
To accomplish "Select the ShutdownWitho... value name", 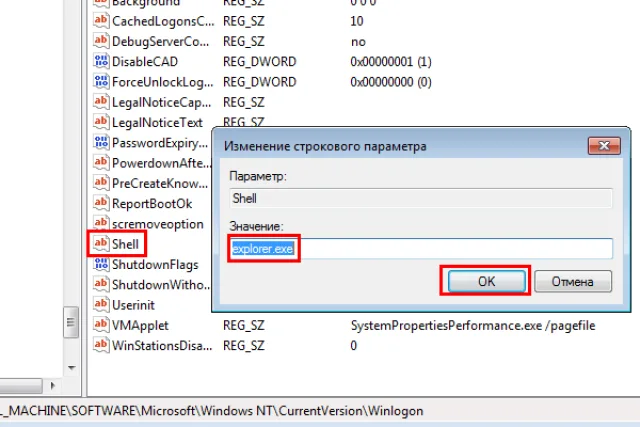I will [x=161, y=285].
